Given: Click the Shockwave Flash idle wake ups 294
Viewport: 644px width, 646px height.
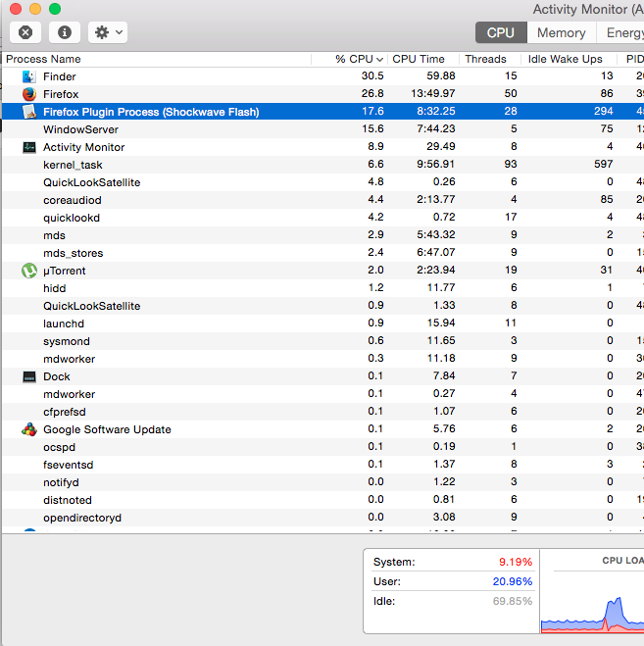Looking at the screenshot, I should click(x=603, y=111).
